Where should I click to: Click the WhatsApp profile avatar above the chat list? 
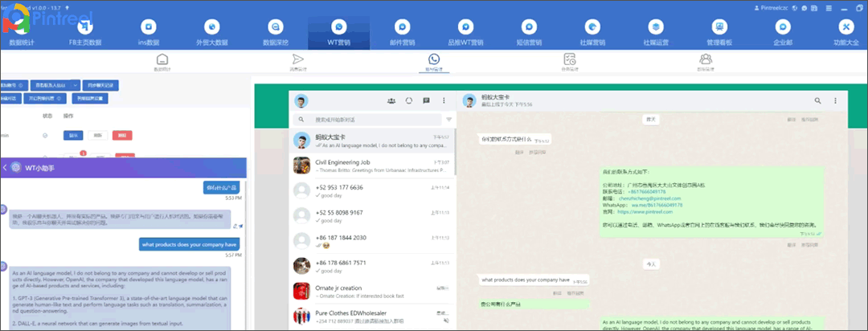[301, 100]
